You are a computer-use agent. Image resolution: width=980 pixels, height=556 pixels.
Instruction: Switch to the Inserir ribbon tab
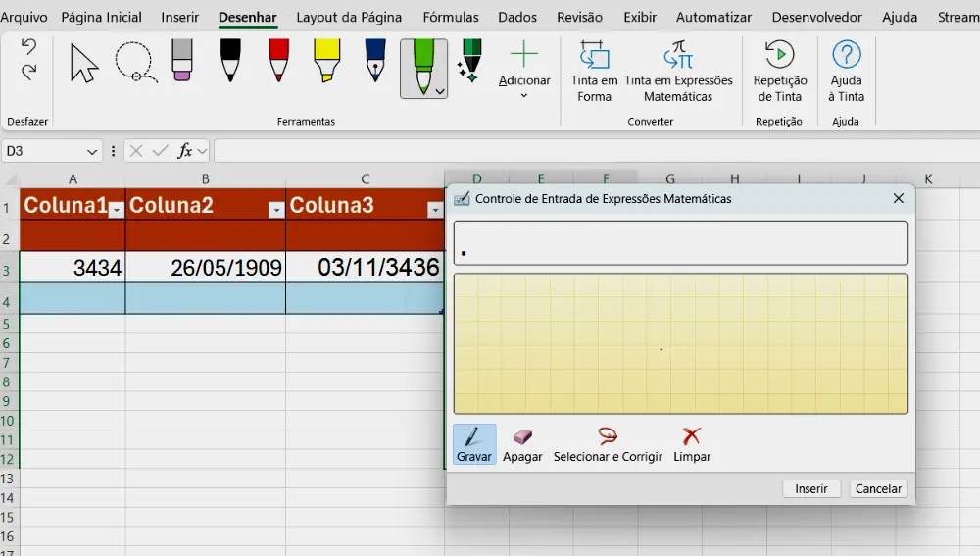tap(180, 17)
